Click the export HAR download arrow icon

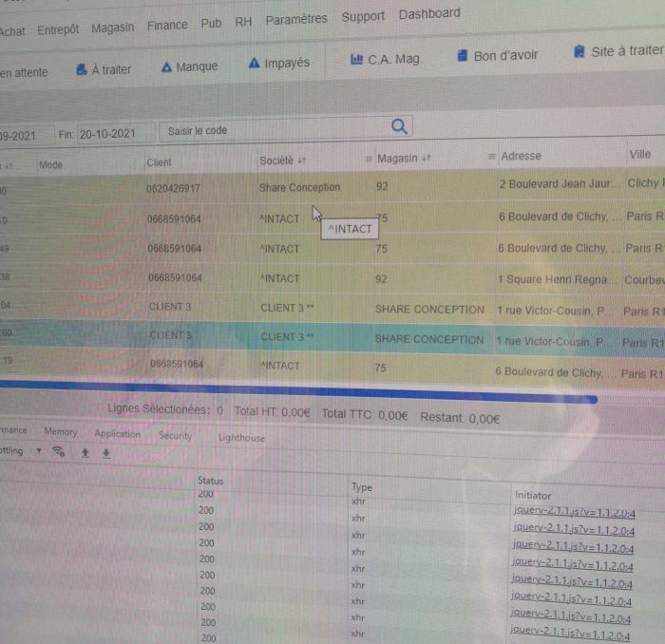[105, 453]
